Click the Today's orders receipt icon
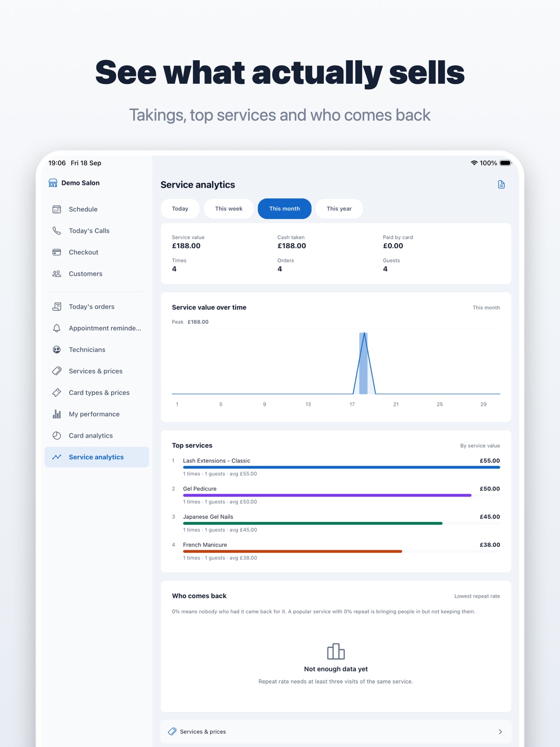 pos(57,306)
